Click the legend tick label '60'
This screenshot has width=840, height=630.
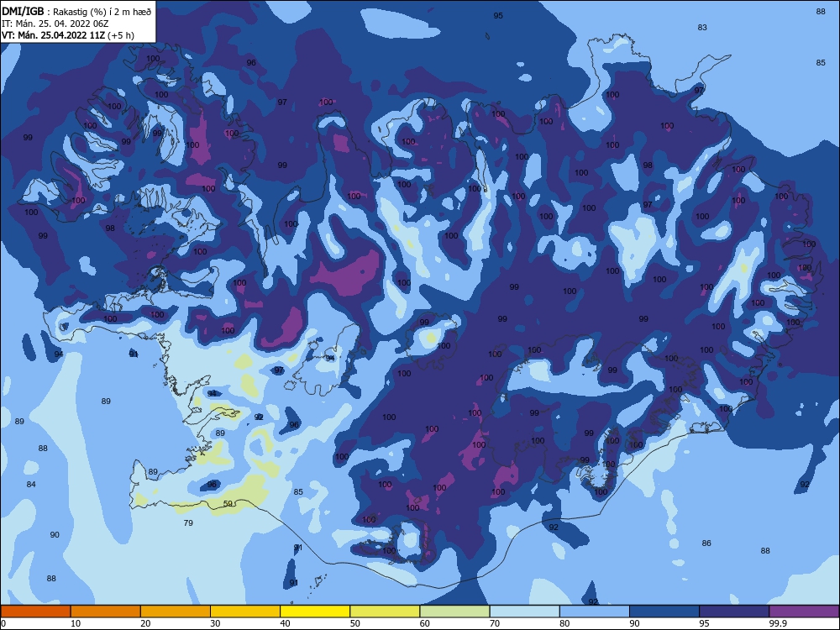[425, 623]
